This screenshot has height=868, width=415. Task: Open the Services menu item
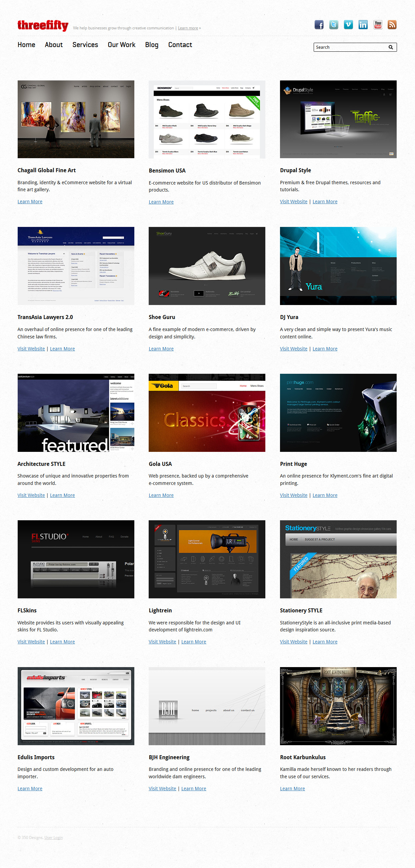[x=85, y=45]
